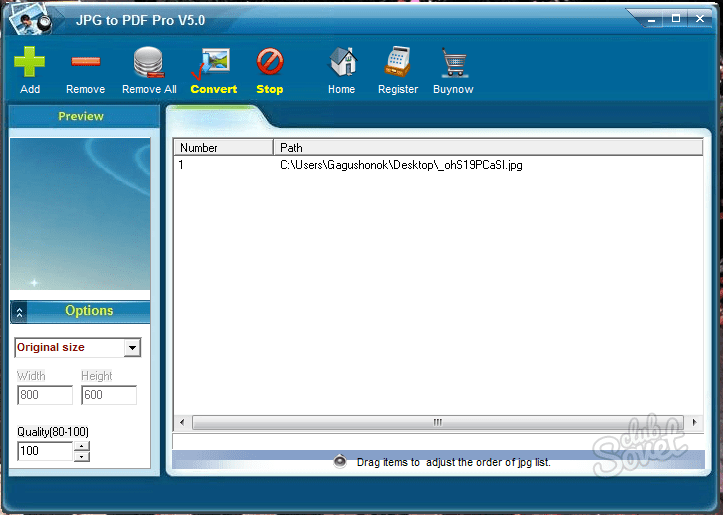Start conversion with the Convert icon
Viewport: 723px width, 515px height.
coord(213,63)
